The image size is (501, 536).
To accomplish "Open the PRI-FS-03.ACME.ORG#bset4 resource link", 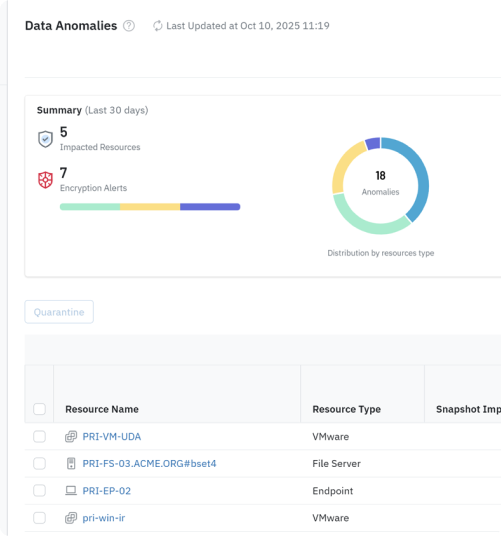I will click(149, 464).
